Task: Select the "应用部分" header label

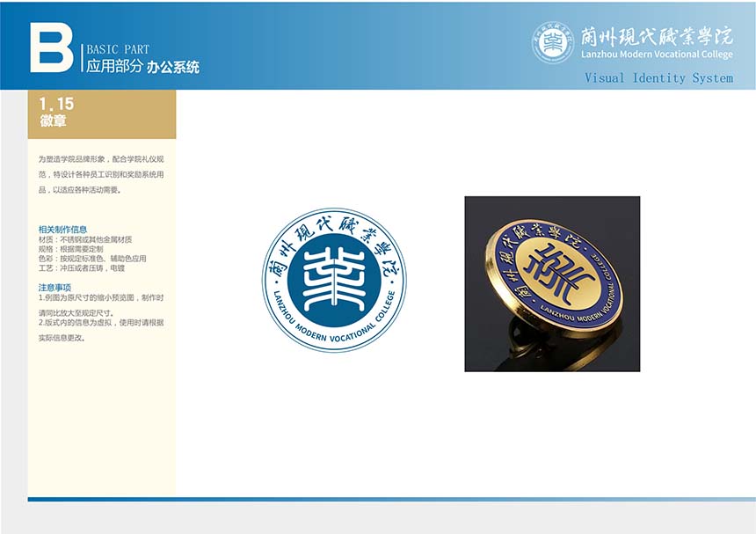Action: (114, 67)
